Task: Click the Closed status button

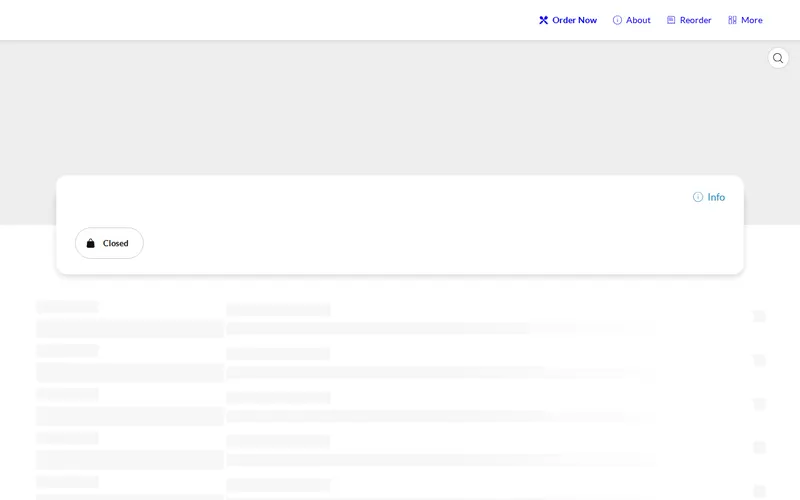Action: tap(109, 243)
